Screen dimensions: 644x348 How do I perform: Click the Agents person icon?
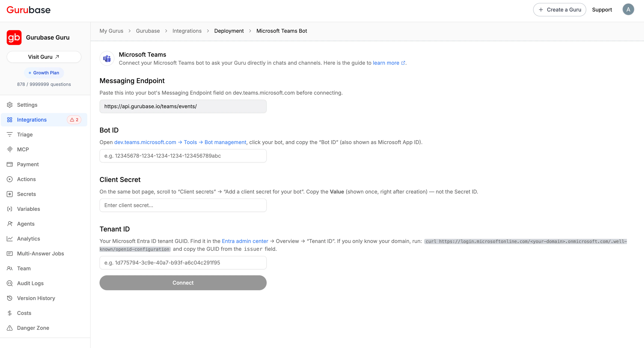point(10,224)
